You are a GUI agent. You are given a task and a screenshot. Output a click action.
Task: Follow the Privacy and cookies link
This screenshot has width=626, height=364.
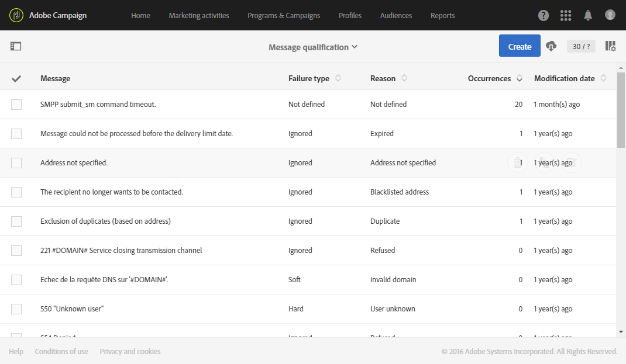130,351
